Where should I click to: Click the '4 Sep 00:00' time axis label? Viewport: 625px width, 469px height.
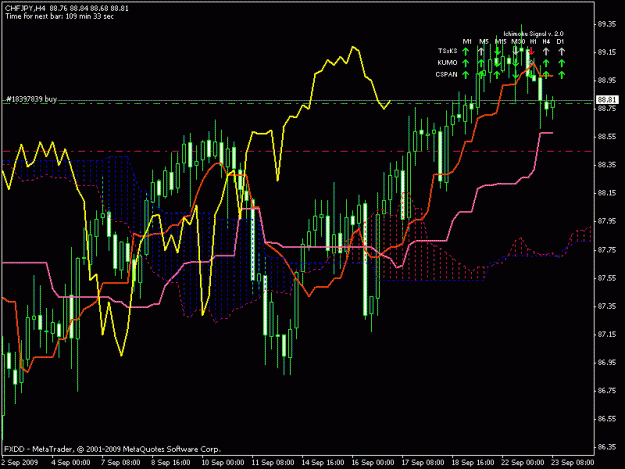point(71,463)
